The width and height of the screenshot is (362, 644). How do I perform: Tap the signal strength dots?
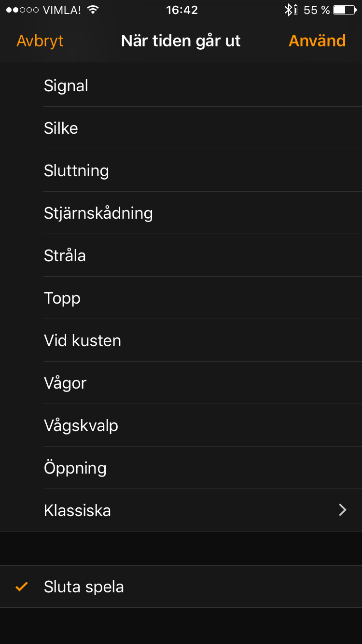[22, 10]
